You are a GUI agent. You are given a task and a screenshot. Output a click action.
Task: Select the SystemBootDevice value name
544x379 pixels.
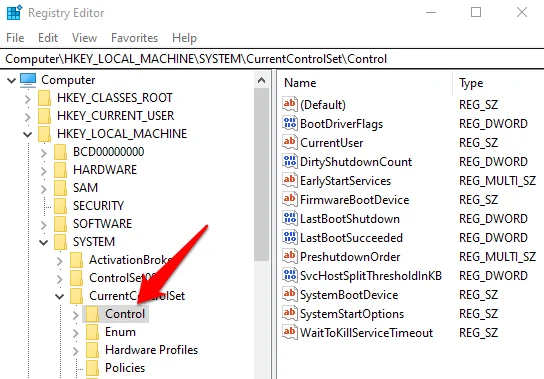349,295
